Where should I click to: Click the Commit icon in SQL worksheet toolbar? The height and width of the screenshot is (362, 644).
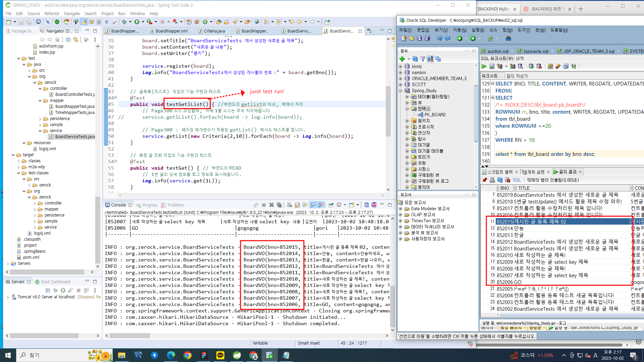(531, 66)
